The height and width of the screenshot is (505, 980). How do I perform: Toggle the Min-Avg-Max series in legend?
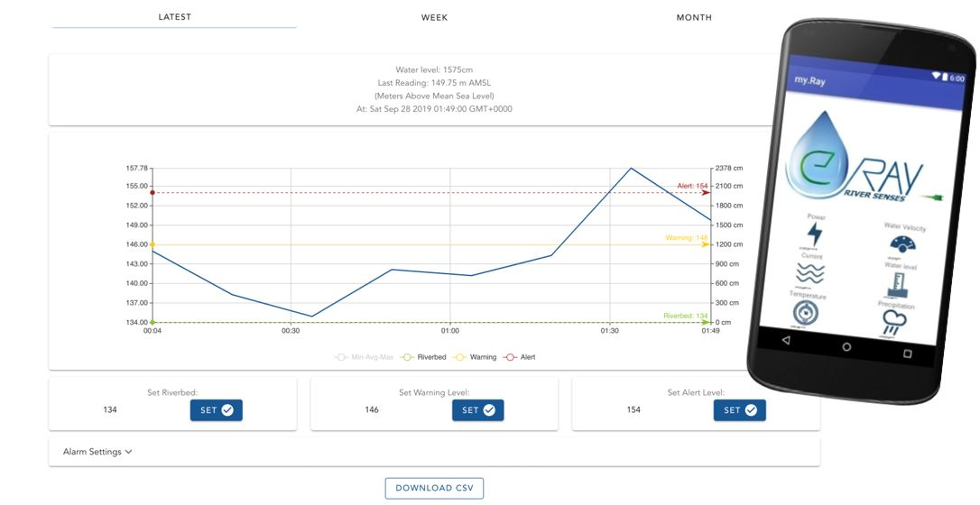(364, 357)
